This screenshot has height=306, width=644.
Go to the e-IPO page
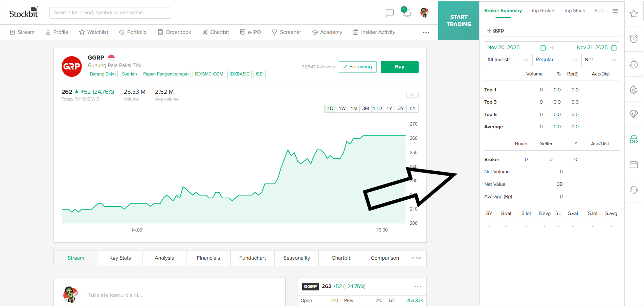(x=250, y=32)
